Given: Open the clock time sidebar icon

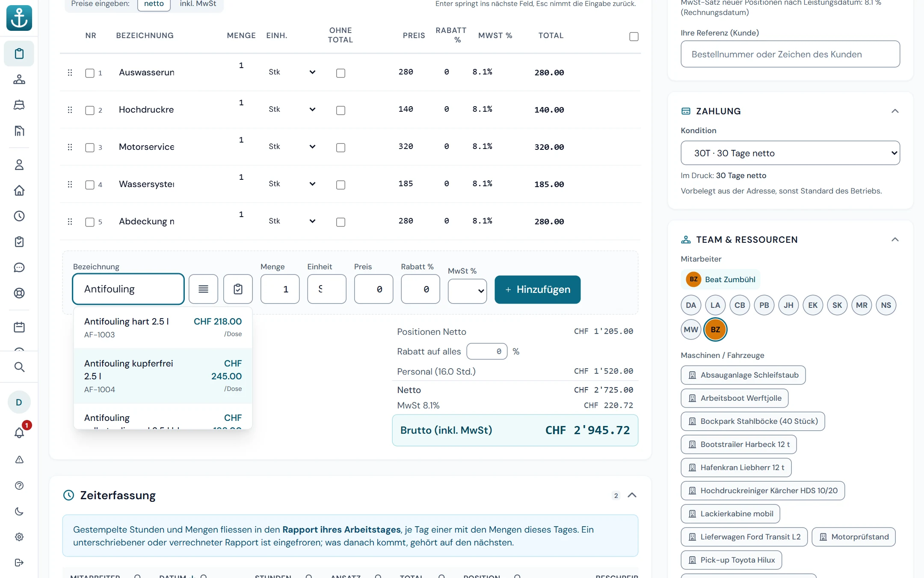Looking at the screenshot, I should tap(19, 216).
